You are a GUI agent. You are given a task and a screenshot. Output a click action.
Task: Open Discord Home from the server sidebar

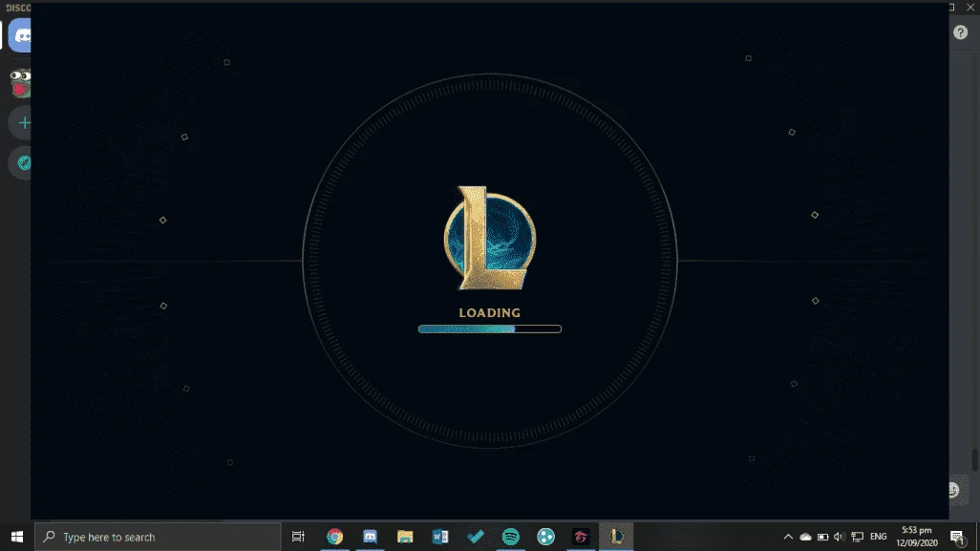20,35
